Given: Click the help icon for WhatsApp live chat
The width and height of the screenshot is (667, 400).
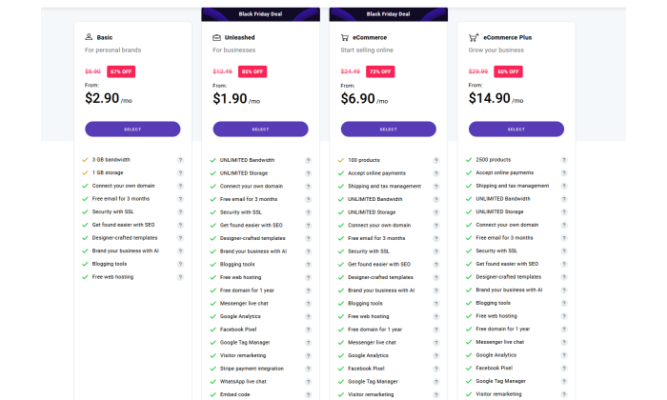Looking at the screenshot, I should tap(308, 382).
